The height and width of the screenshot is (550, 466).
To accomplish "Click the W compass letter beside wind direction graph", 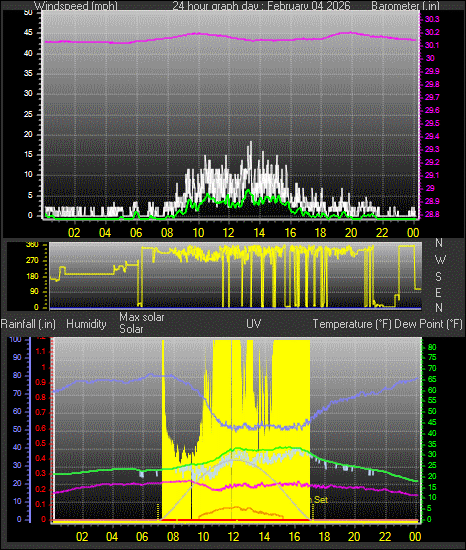I will (440, 260).
